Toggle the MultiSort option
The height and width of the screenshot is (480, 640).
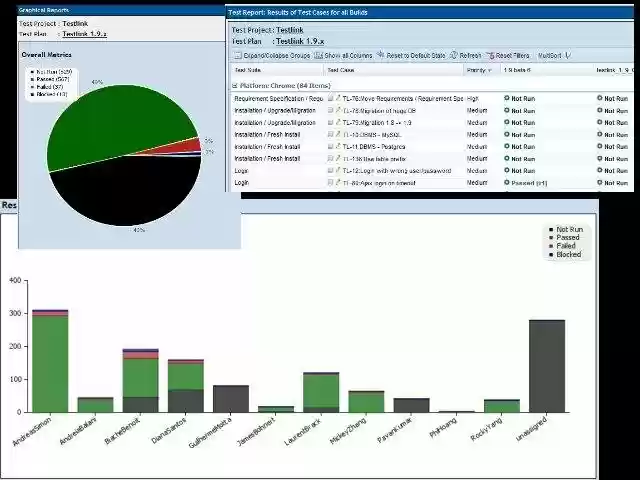pyautogui.click(x=550, y=56)
